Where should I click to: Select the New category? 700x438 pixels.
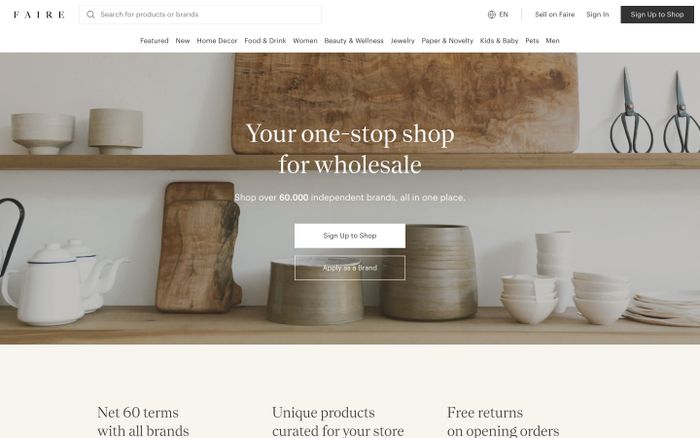point(183,41)
